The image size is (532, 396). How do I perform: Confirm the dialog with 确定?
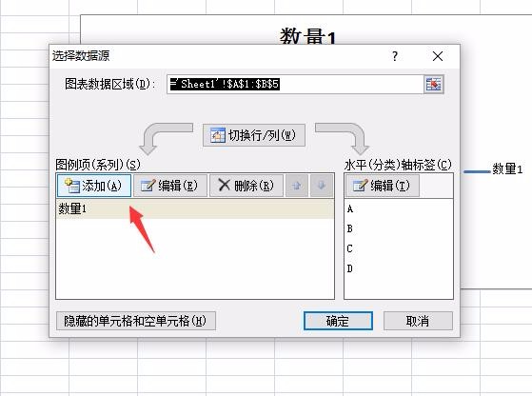[338, 321]
